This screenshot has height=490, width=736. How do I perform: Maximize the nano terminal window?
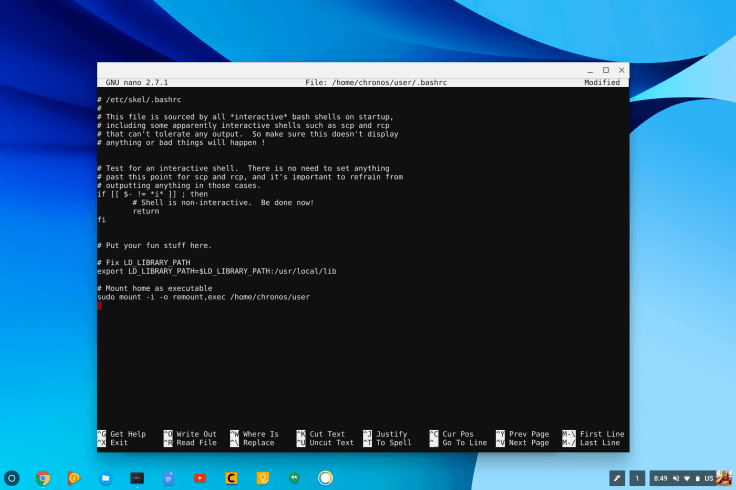tap(606, 70)
